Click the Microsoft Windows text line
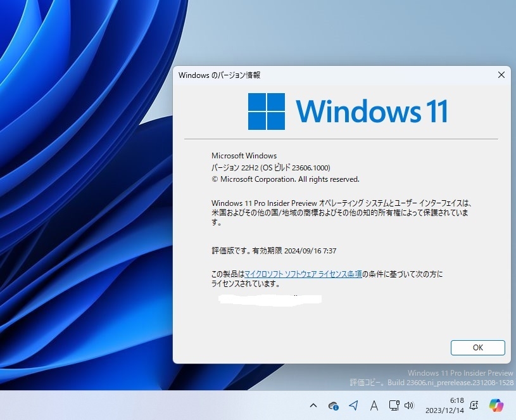Viewport: 516px width, 420px height. coord(244,156)
